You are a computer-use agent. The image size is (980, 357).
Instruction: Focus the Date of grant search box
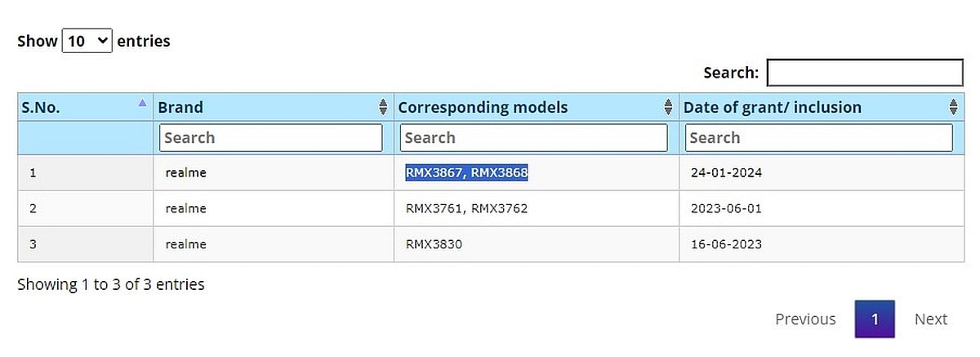point(818,138)
